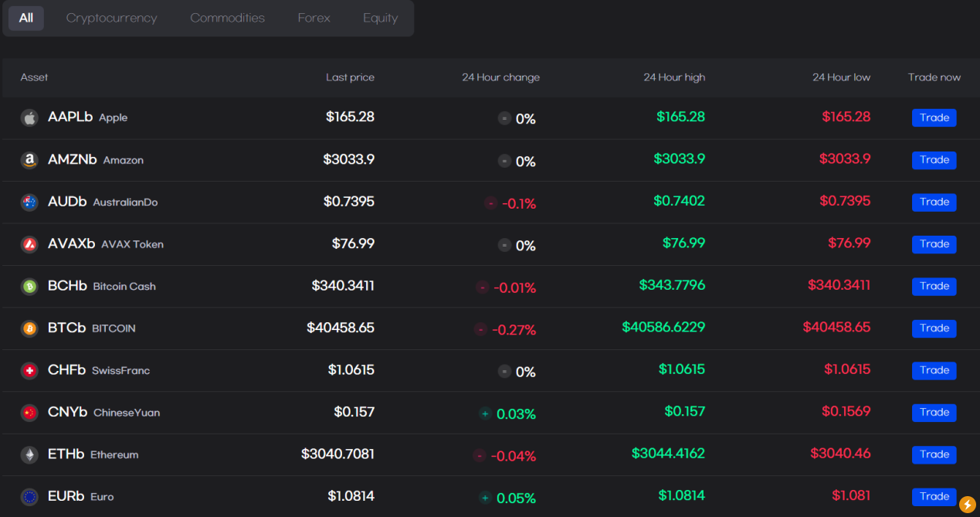
Task: Trade the BTCb Bitcoin asset
Action: click(x=934, y=328)
